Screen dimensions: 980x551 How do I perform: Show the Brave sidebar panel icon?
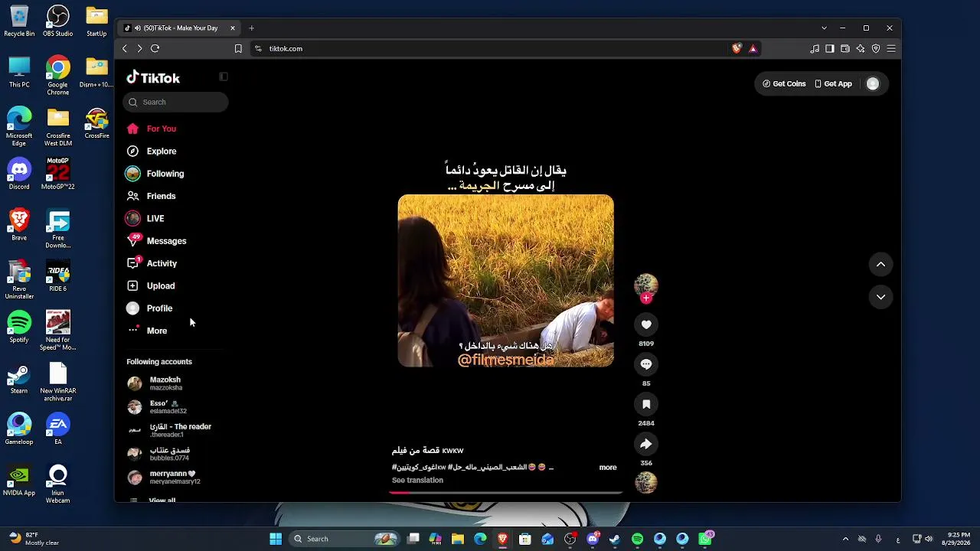click(x=830, y=48)
